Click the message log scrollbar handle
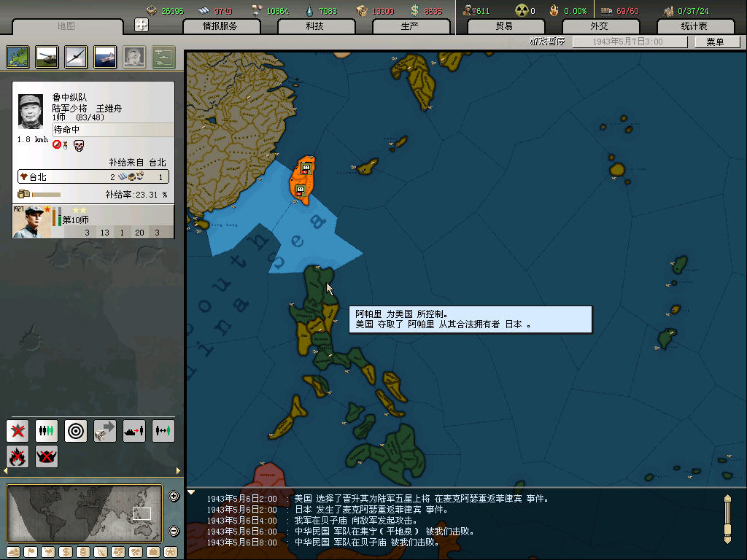747x560 pixels. tap(727, 528)
